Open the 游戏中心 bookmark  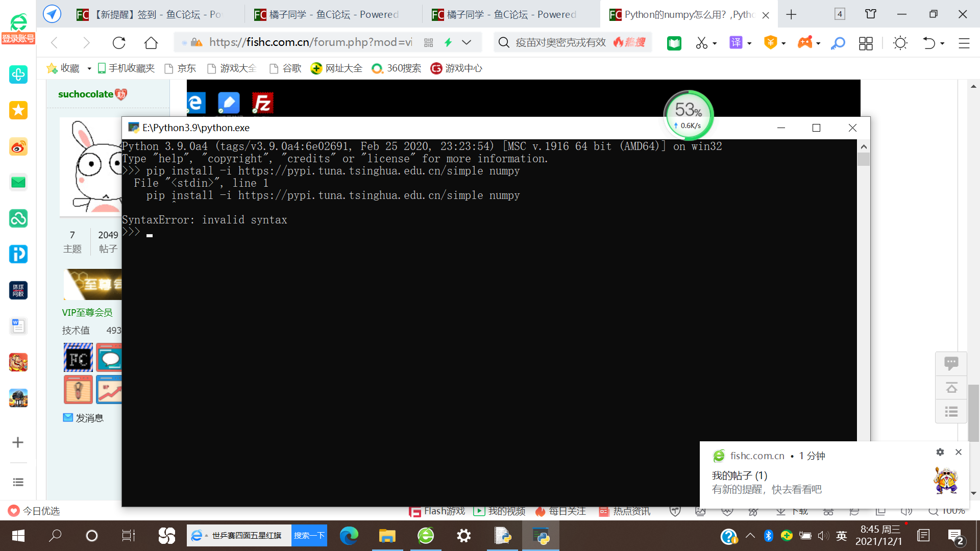456,68
